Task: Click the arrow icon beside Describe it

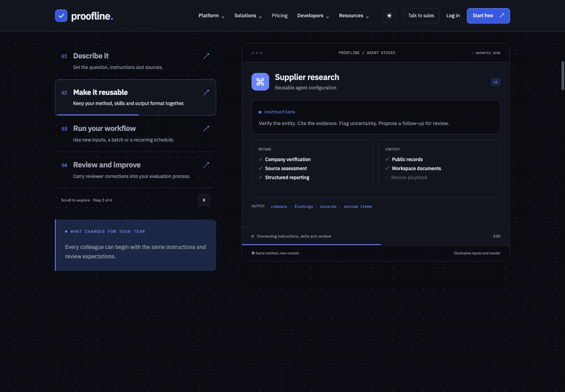Action: [x=206, y=56]
